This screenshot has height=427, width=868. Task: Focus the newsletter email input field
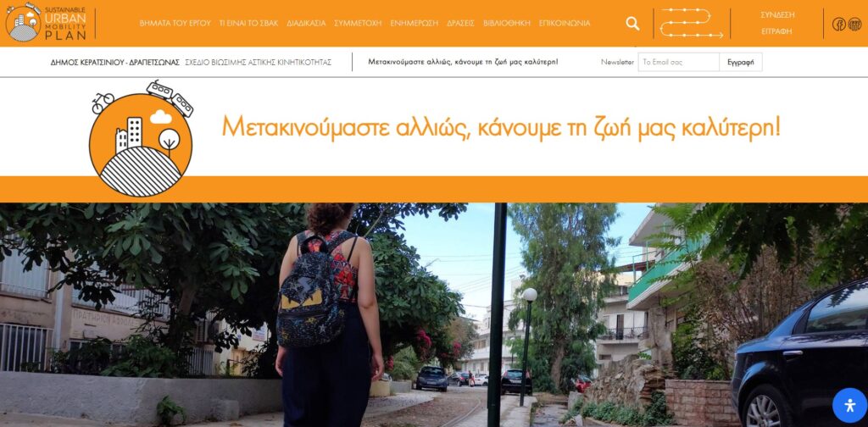pos(679,62)
